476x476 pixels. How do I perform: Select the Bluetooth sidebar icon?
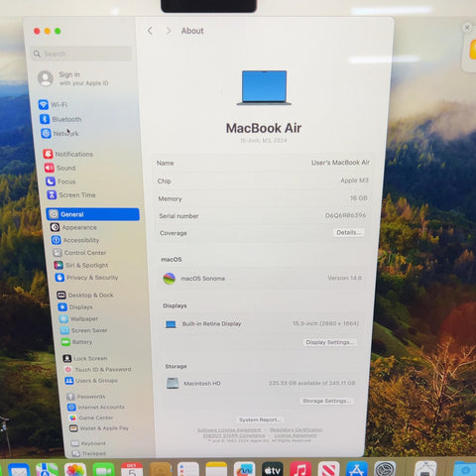point(45,119)
